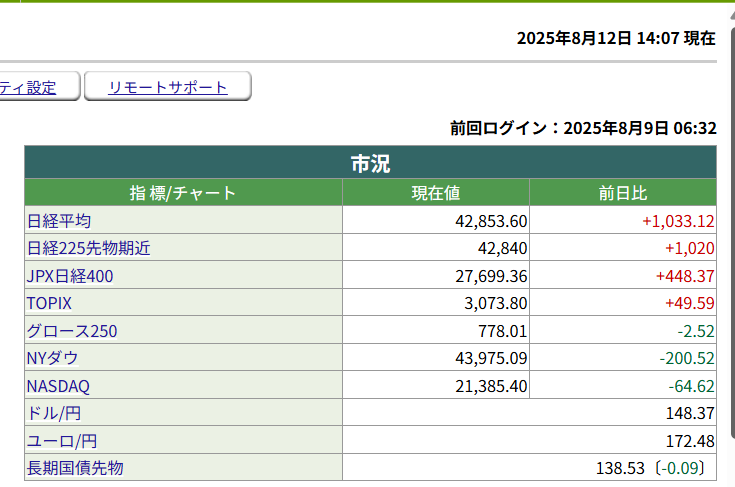
Task: Select the 日経225先物期近 link
Action: [88, 248]
